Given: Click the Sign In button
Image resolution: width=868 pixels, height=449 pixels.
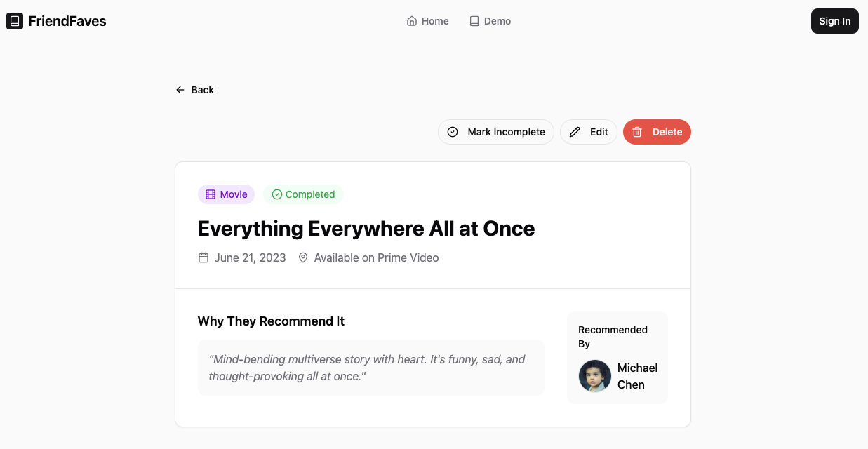Looking at the screenshot, I should click(835, 21).
